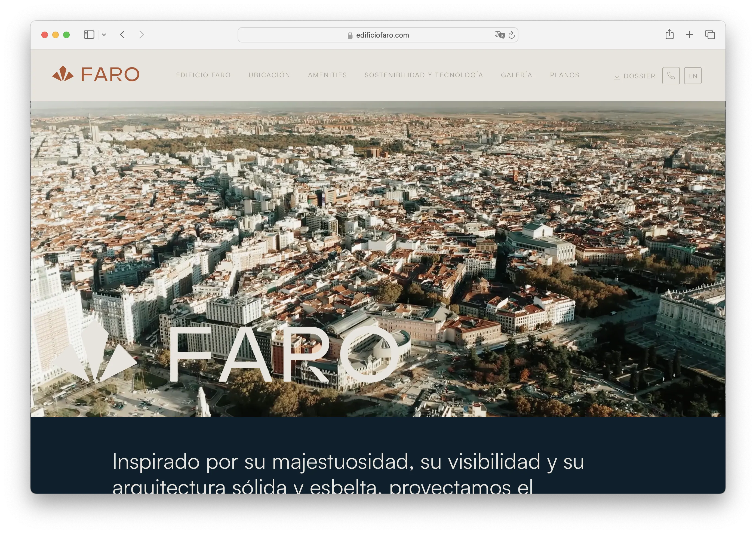
Task: Show all tabs with the tab overview icon
Action: (x=709, y=34)
